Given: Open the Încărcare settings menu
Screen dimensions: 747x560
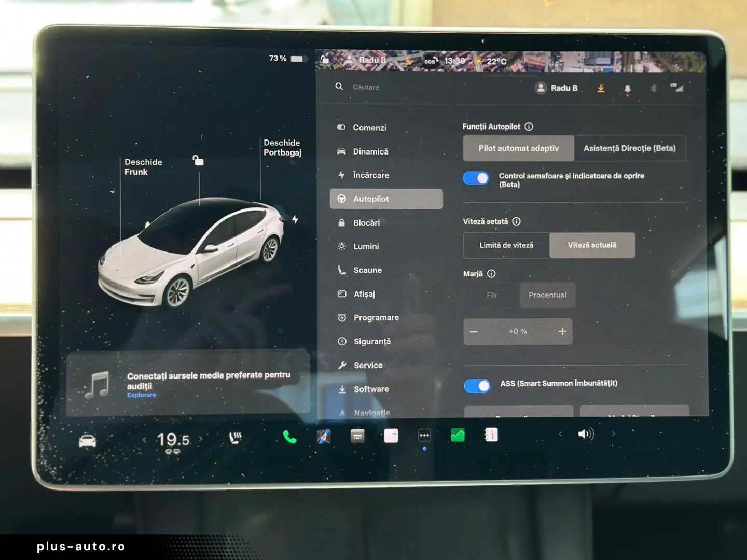Looking at the screenshot, I should (x=386, y=175).
